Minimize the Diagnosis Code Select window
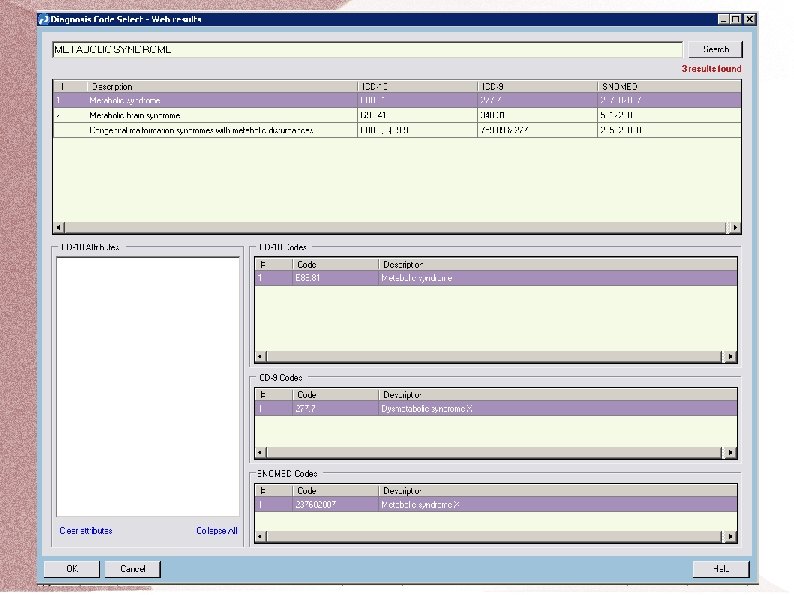 pos(724,19)
